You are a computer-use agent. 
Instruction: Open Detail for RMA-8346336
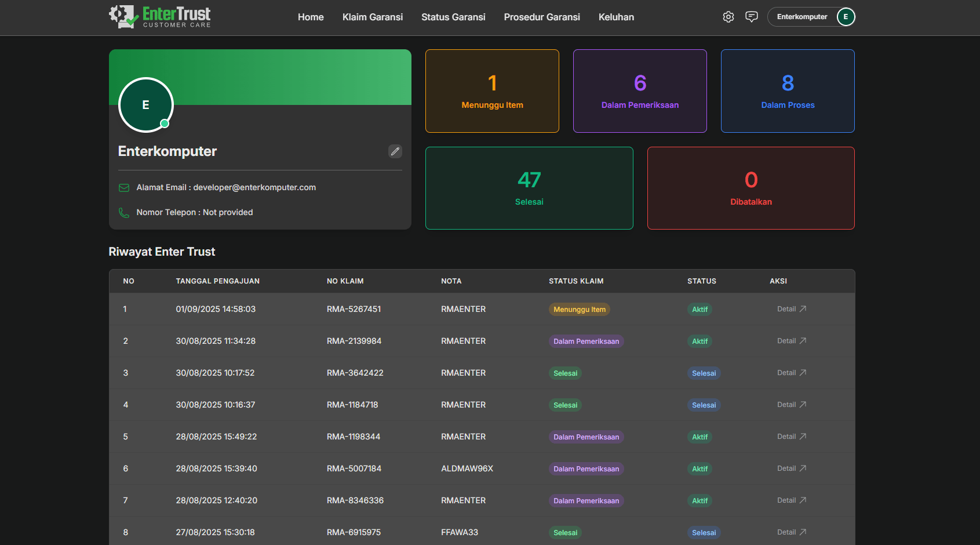point(792,500)
